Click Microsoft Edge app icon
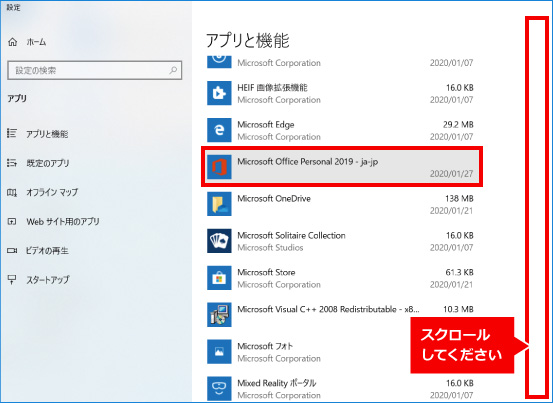The height and width of the screenshot is (403, 553). coord(219,130)
